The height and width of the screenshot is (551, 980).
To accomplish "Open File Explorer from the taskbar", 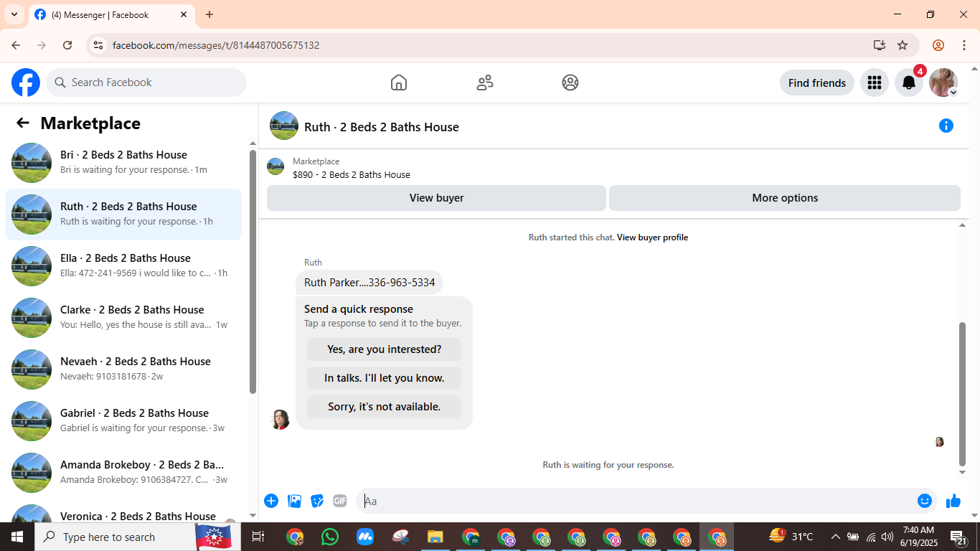I will 435,537.
